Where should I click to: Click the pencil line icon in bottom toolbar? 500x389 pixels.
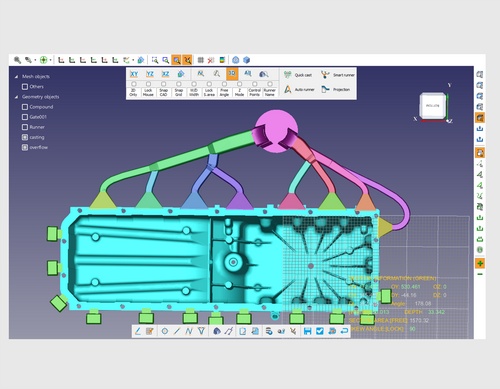pyautogui.click(x=138, y=331)
